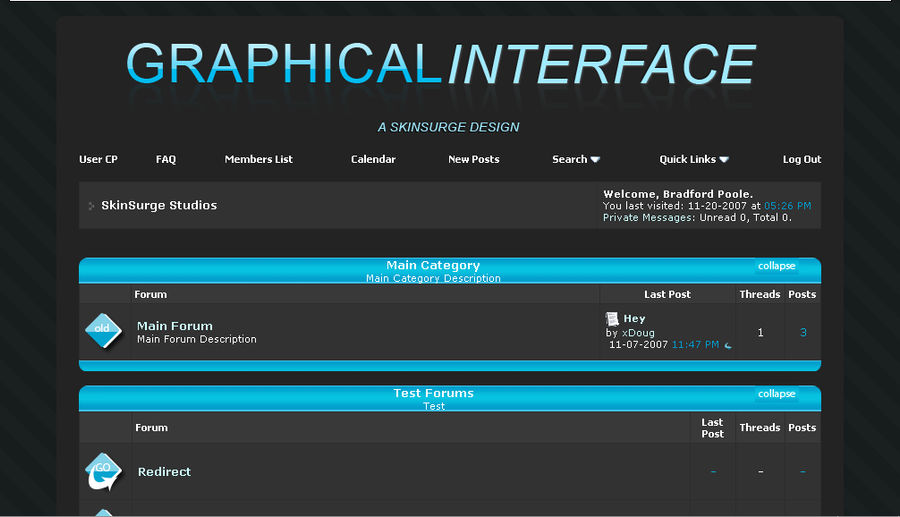Collapse the Test Forums section

(x=776, y=394)
